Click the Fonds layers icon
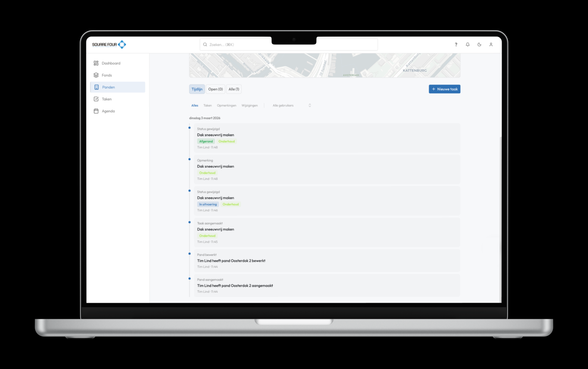The height and width of the screenshot is (369, 588). coord(96,75)
